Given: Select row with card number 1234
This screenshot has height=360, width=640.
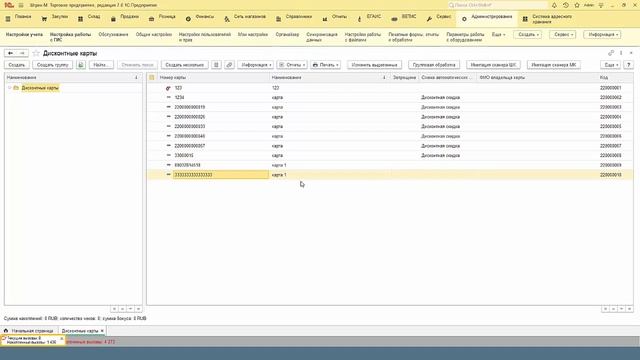Looking at the screenshot, I should (x=390, y=98).
